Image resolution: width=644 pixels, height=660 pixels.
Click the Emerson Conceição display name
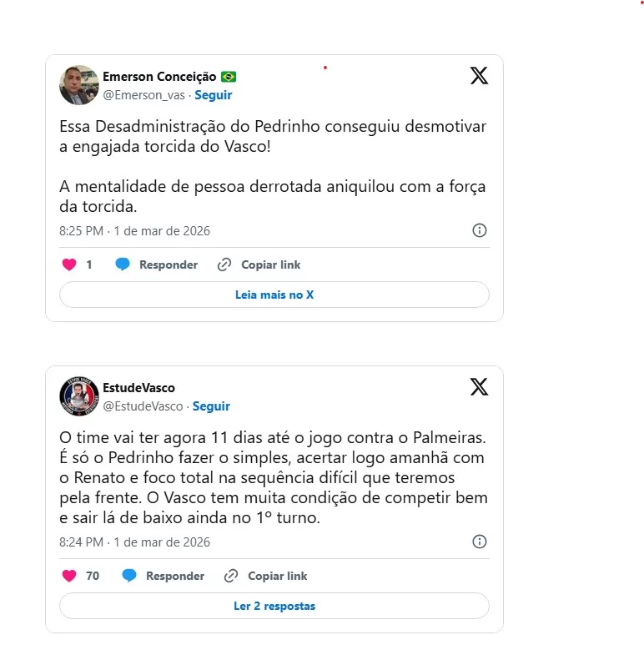tap(159, 77)
